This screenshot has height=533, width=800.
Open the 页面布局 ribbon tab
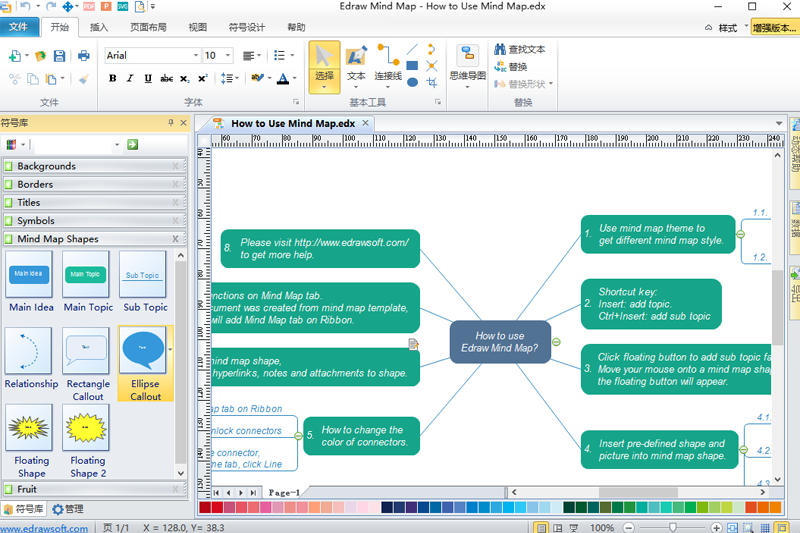tap(148, 27)
